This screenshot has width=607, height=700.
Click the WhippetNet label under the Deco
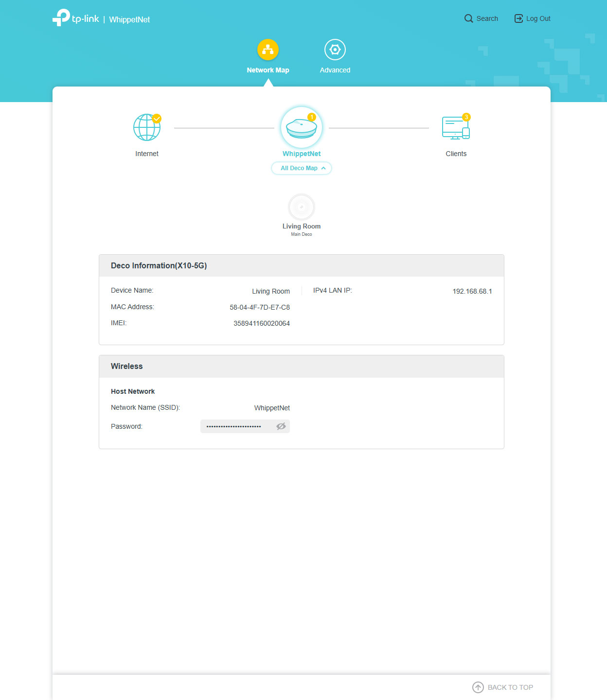click(x=302, y=154)
